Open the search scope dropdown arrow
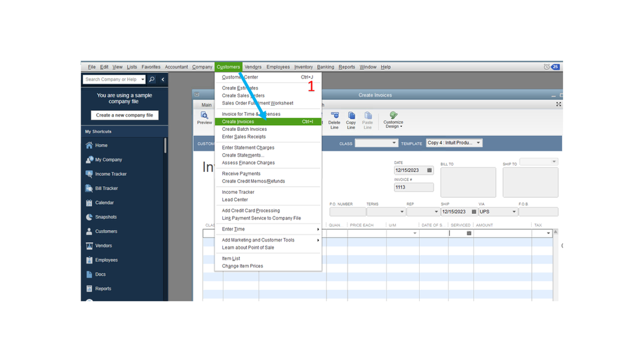This screenshot has height=362, width=644. click(142, 79)
